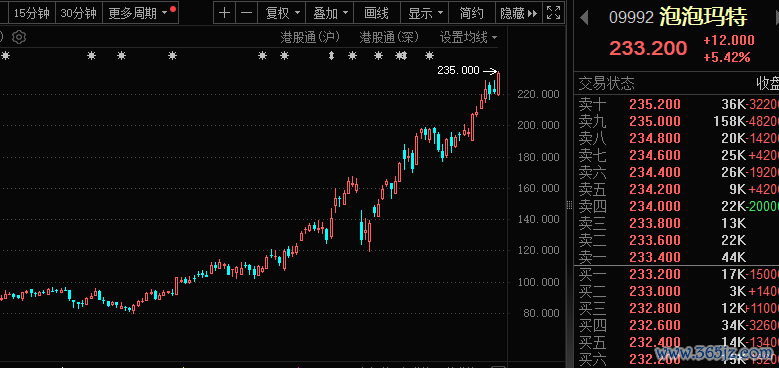Image resolution: width=779 pixels, height=368 pixels.
Task: Toggle fullscreen chart view icon
Action: [553, 13]
